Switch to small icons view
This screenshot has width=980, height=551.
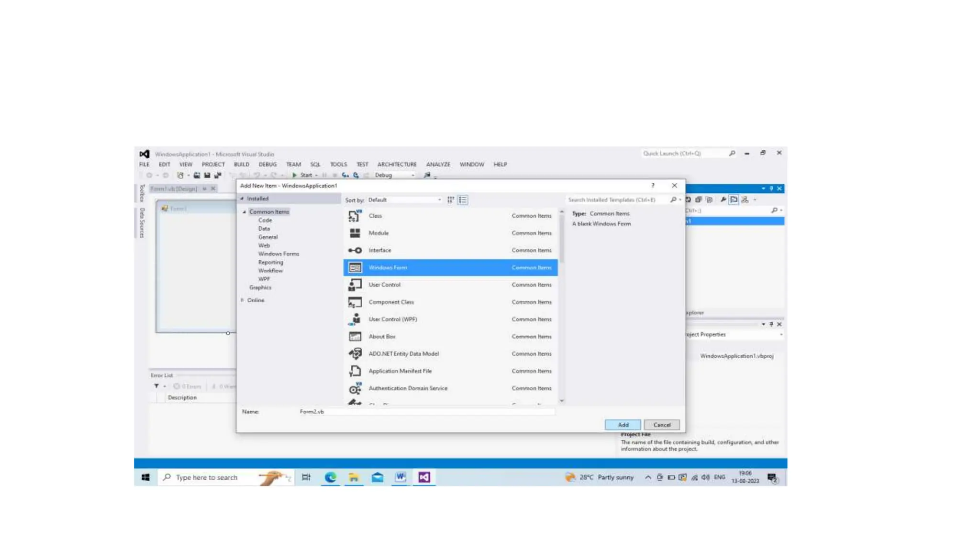[450, 200]
